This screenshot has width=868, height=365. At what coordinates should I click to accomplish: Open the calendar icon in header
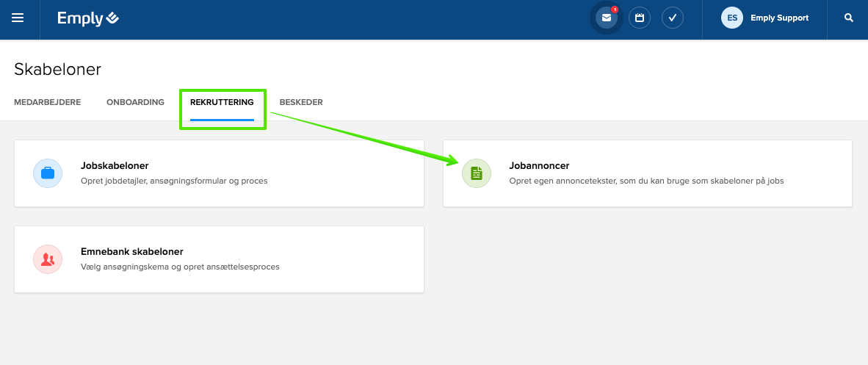pyautogui.click(x=640, y=18)
